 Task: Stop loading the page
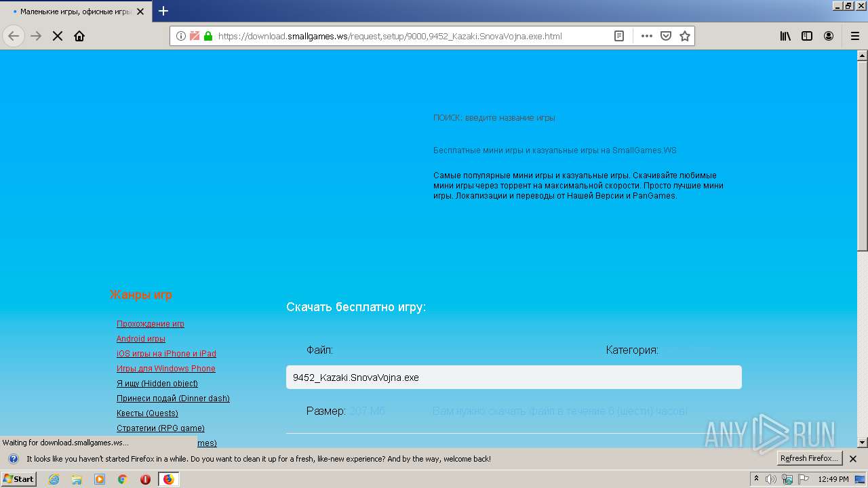(58, 36)
